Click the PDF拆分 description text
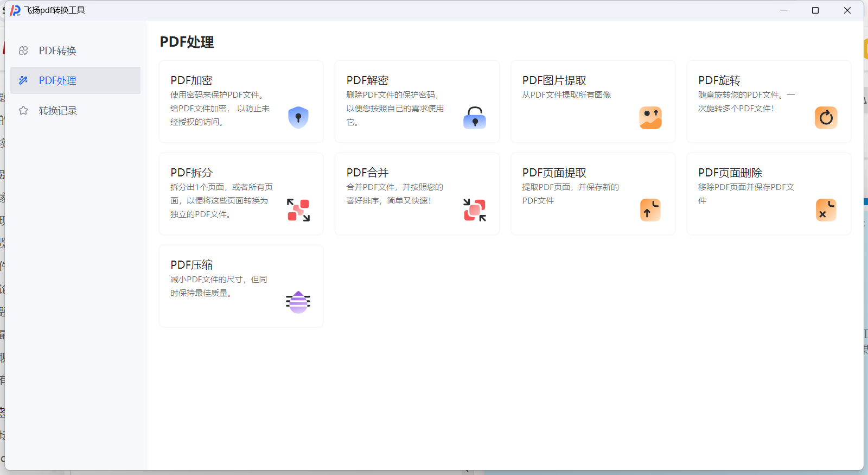 click(x=221, y=200)
